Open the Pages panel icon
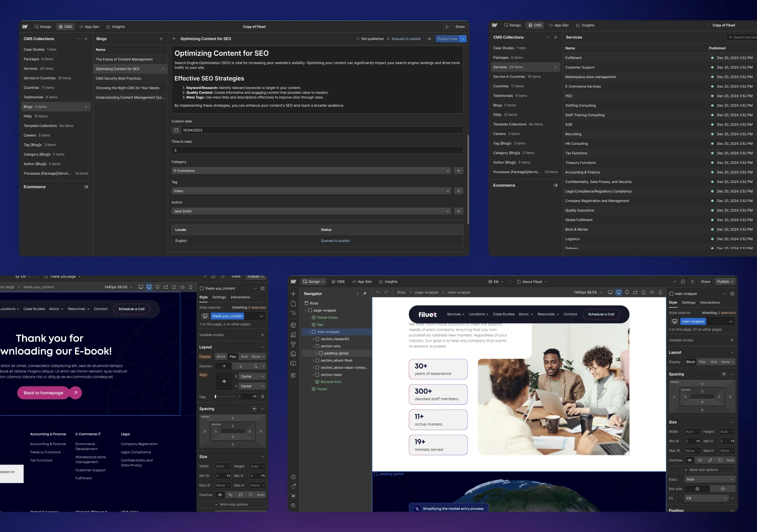 click(293, 304)
